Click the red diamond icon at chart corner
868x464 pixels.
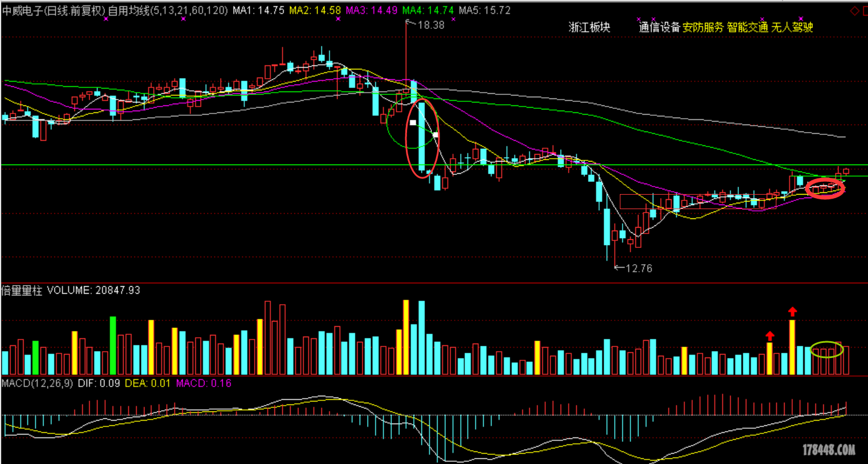855,11
